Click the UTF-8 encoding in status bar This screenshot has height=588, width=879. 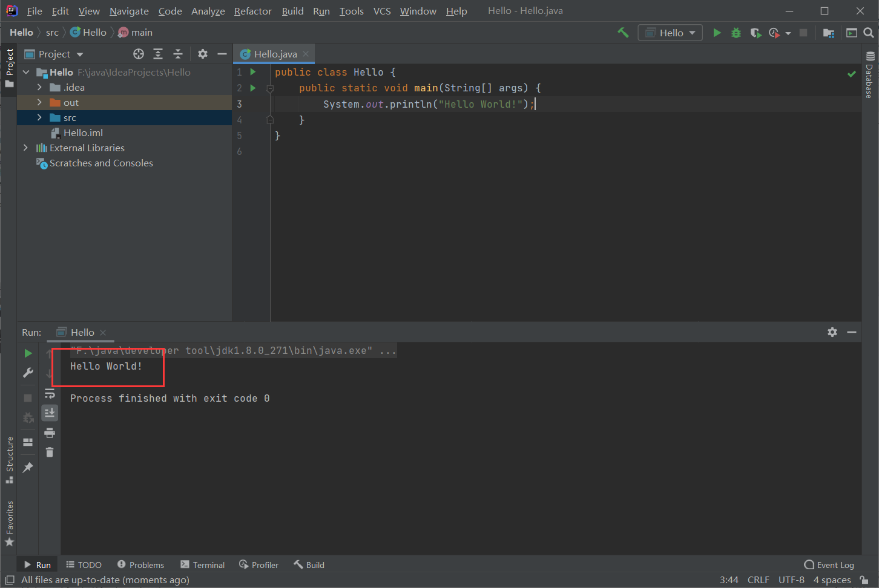click(x=791, y=580)
